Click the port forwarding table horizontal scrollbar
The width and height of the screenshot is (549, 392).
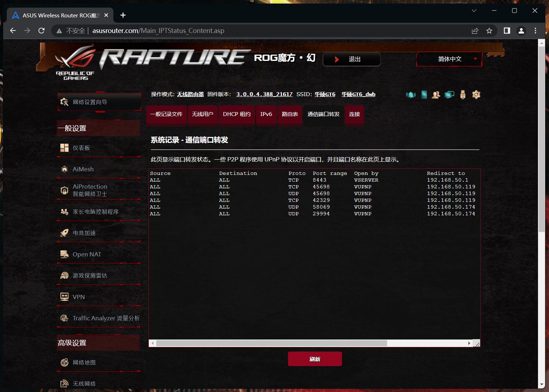tap(271, 343)
